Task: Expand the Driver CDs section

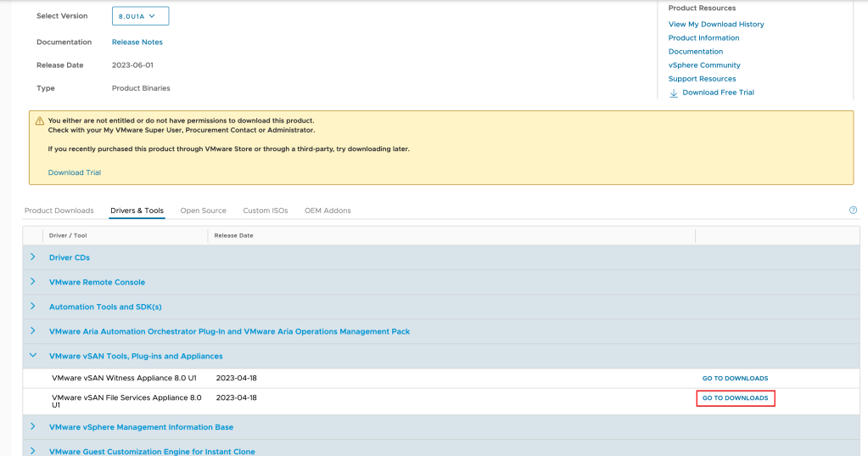Action: [33, 257]
